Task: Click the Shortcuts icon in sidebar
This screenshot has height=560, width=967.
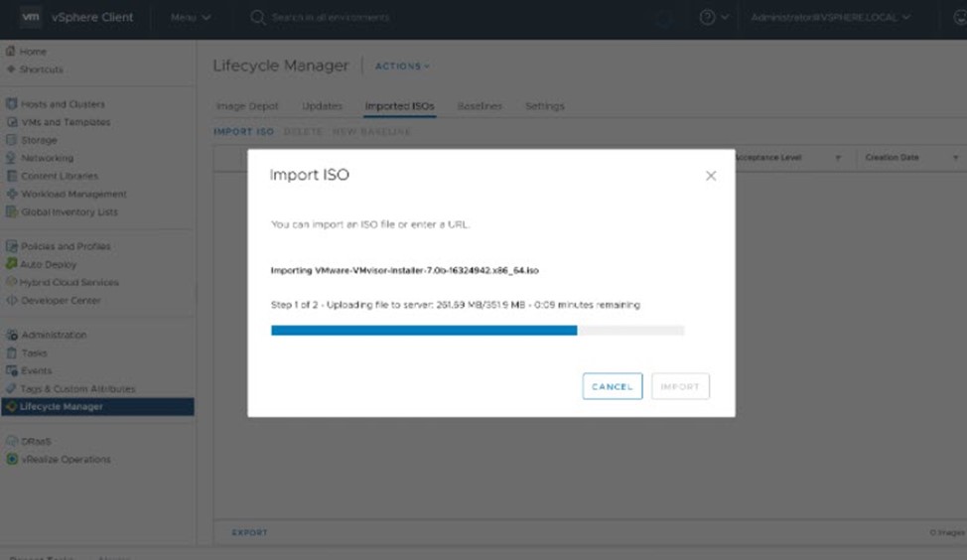Action: [11, 70]
